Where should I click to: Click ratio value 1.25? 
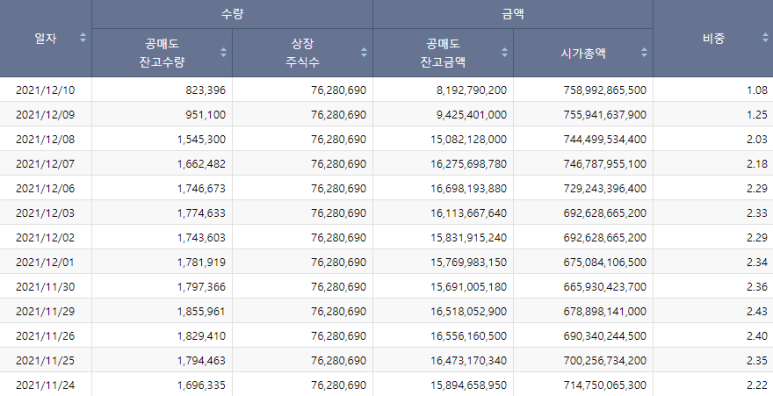757,114
